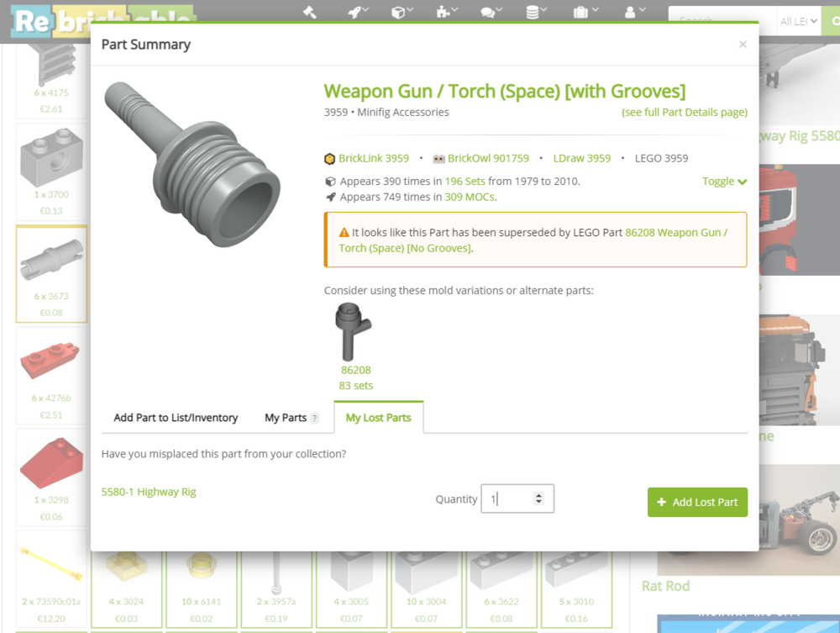Select the 4 x 3005 part tile
This screenshot has height=633, width=840.
tap(351, 589)
